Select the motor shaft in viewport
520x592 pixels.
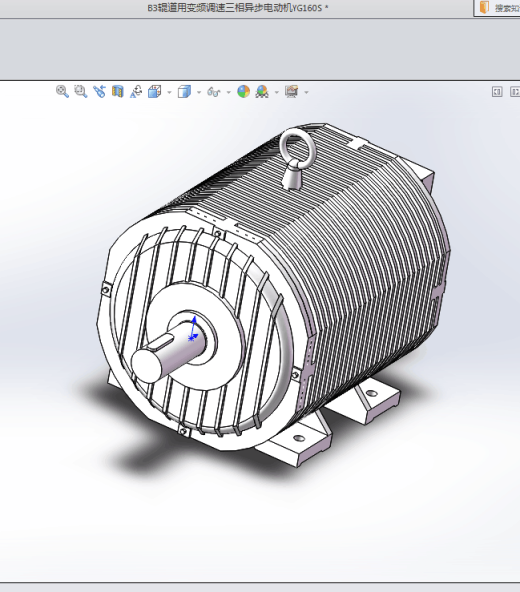click(x=168, y=352)
